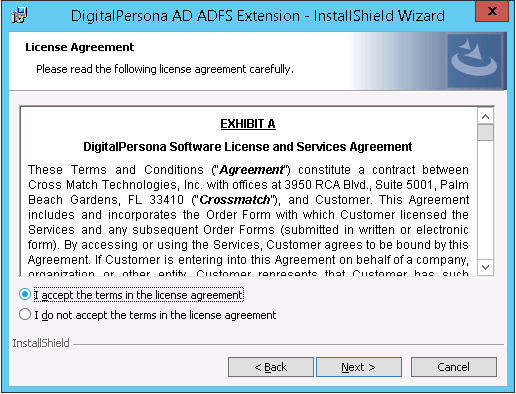This screenshot has width=516, height=394.
Task: Click 'I do not accept the terms' label
Action: [x=155, y=315]
